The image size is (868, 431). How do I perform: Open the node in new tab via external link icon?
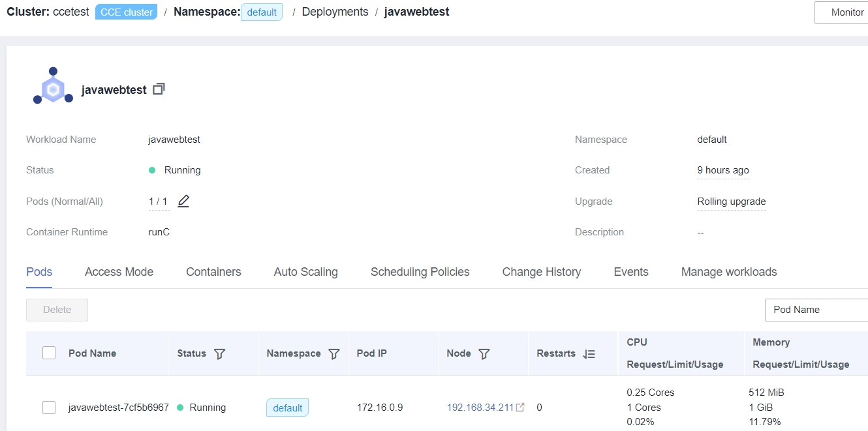[519, 406]
